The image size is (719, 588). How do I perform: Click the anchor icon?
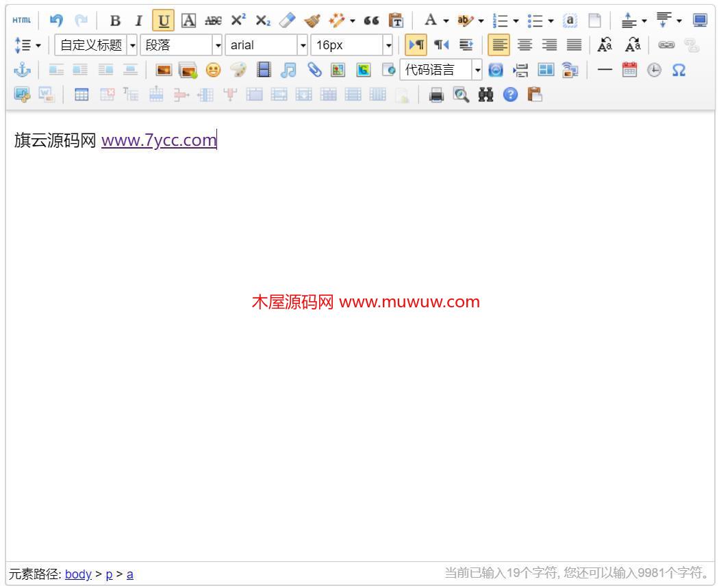(21, 70)
